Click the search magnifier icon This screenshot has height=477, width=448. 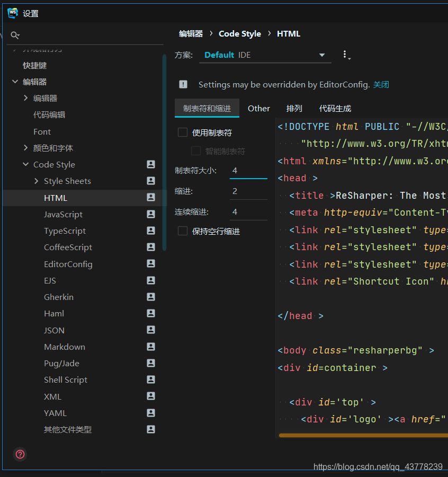pos(15,36)
